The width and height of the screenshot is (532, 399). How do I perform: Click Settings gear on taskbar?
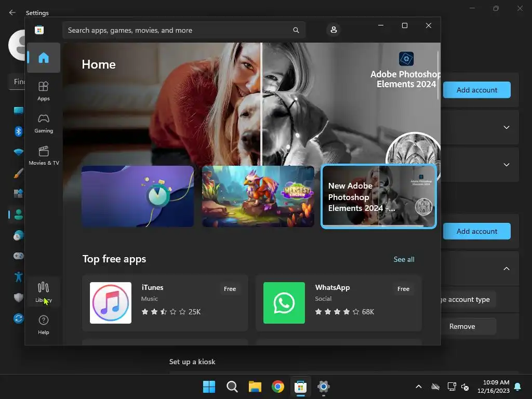pos(324,387)
